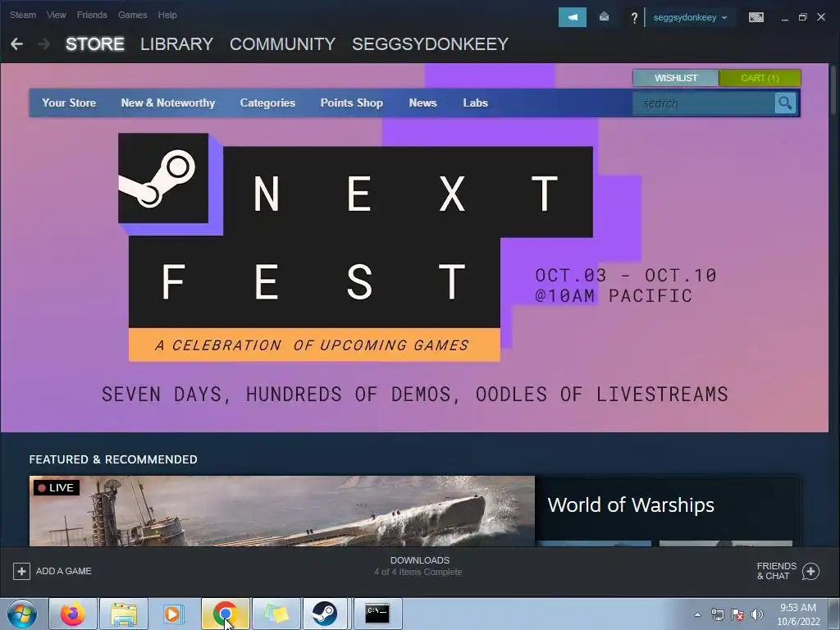
Task: Open the media player taskbar icon
Action: pyautogui.click(x=174, y=614)
